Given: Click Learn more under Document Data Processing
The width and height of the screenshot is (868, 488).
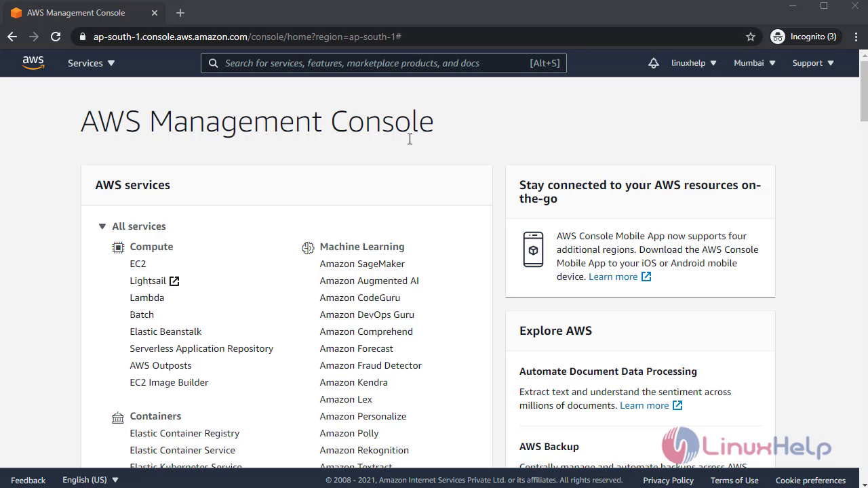Looking at the screenshot, I should click(651, 405).
